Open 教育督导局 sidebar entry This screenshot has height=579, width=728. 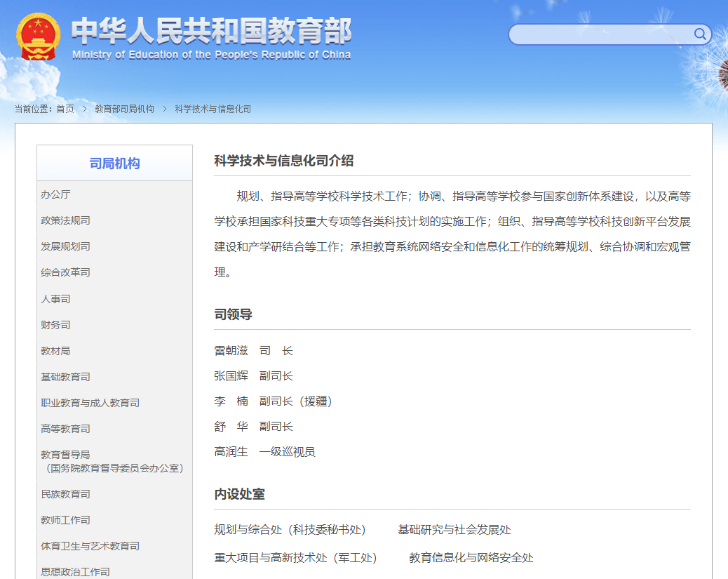pyautogui.click(x=65, y=455)
